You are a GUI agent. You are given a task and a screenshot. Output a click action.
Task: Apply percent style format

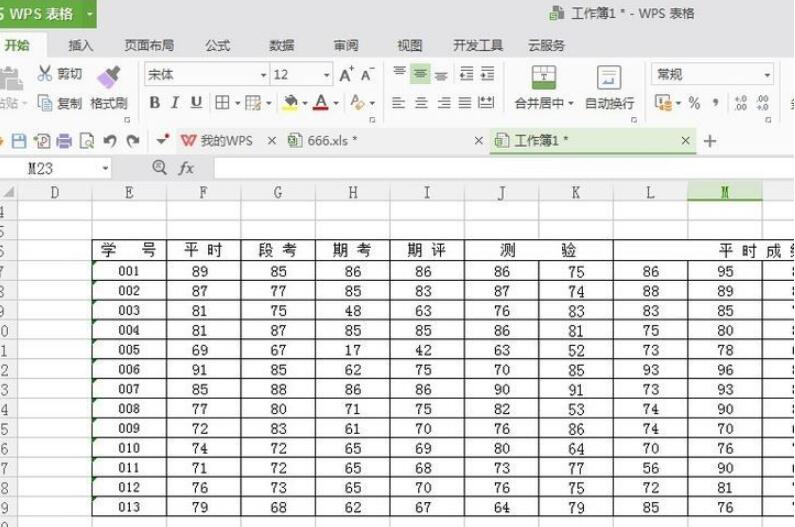(694, 103)
